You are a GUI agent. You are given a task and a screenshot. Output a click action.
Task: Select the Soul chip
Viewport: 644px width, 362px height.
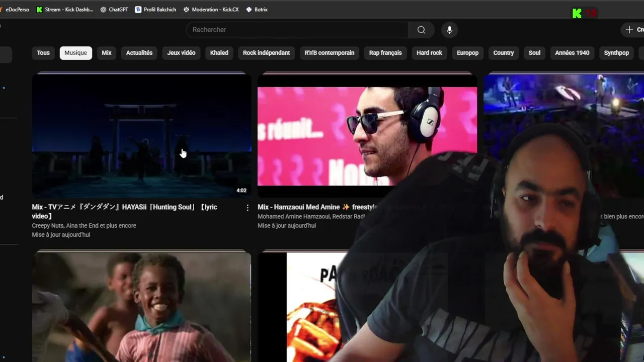534,53
